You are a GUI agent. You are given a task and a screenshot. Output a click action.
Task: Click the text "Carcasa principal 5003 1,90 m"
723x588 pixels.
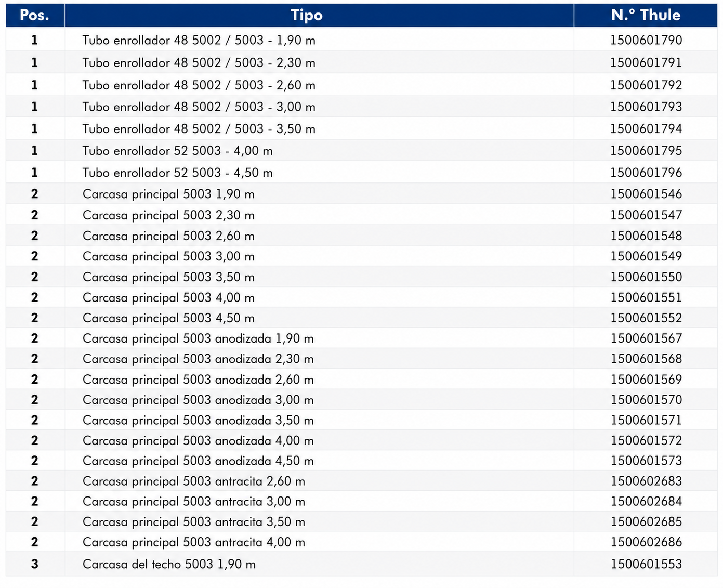pos(168,194)
